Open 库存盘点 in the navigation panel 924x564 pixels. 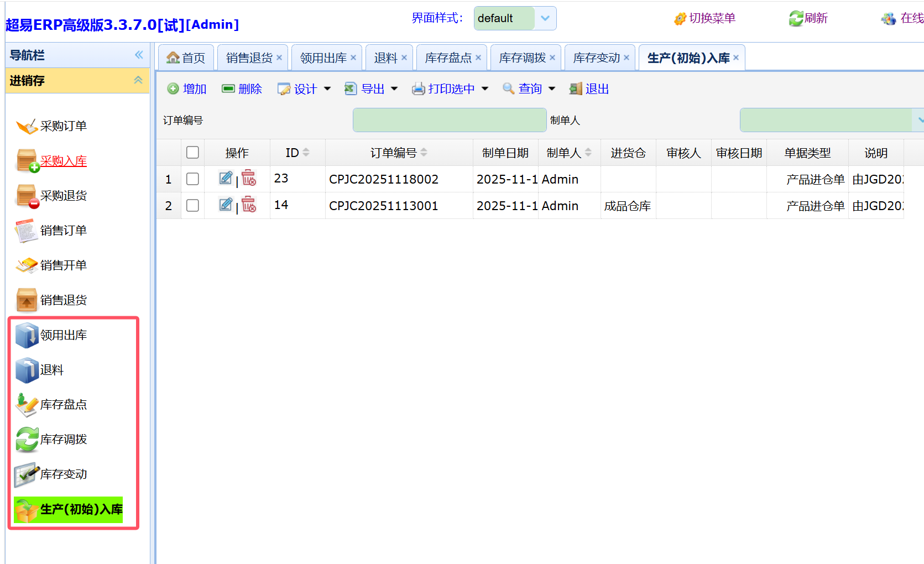click(63, 405)
